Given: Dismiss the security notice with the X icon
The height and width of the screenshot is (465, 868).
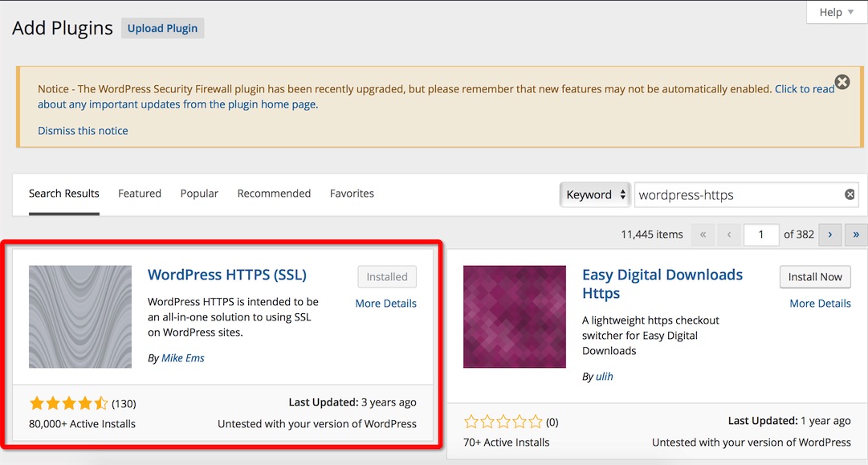Looking at the screenshot, I should 842,82.
